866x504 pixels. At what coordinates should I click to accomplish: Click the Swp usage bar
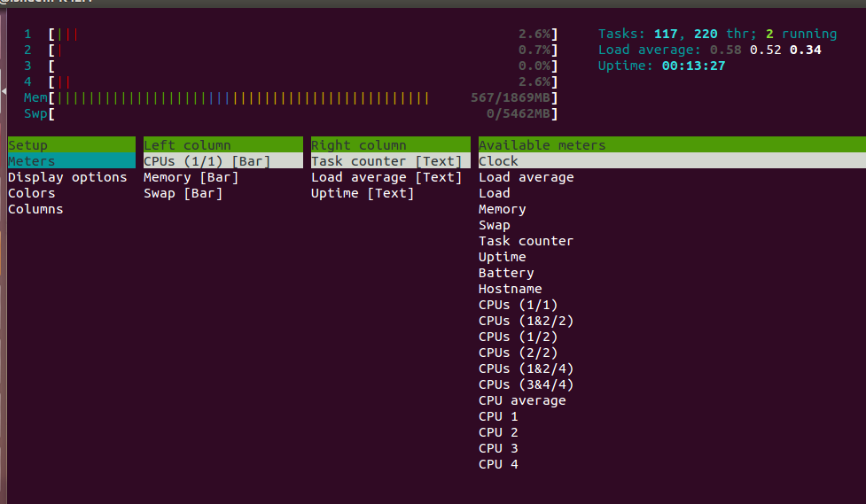(302, 114)
